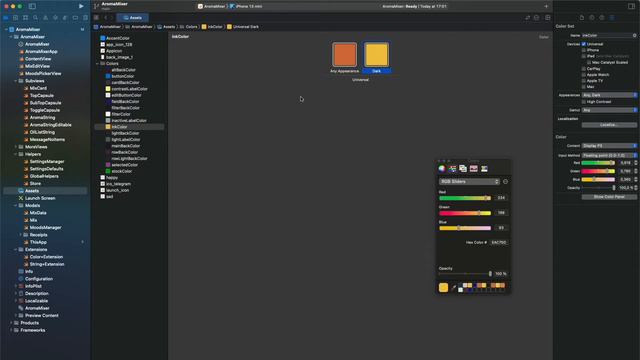Toggle the inspector panel icon at top right
This screenshot has width=640, height=360.
(631, 6)
